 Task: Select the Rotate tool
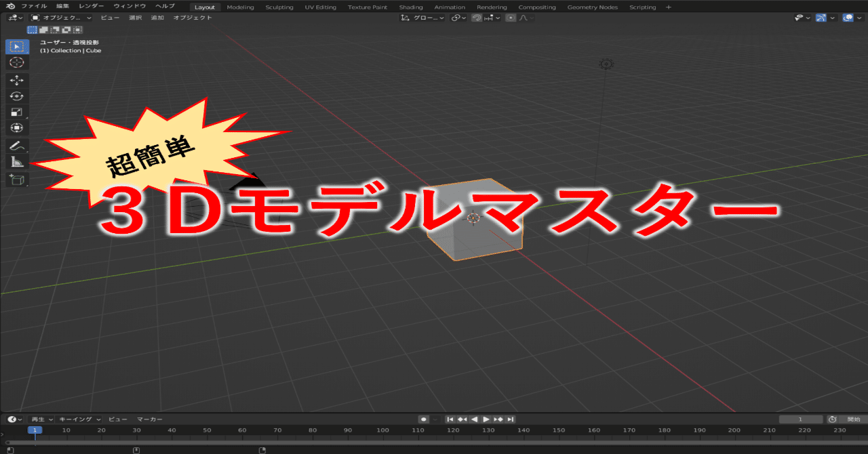[x=16, y=95]
